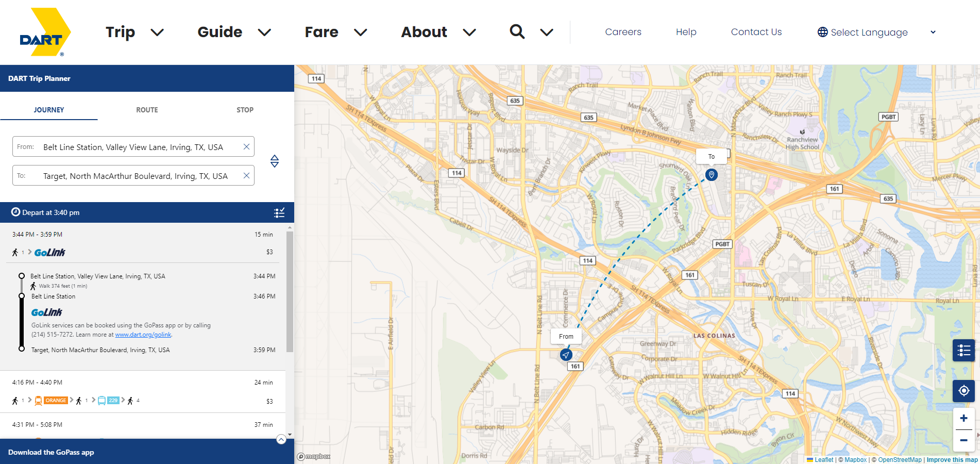The width and height of the screenshot is (980, 464).
Task: Switch to the ROUTE tab
Action: click(x=147, y=110)
